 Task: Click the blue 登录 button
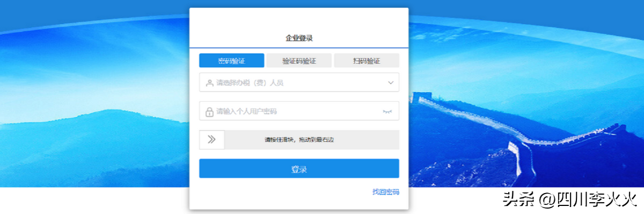point(299,169)
